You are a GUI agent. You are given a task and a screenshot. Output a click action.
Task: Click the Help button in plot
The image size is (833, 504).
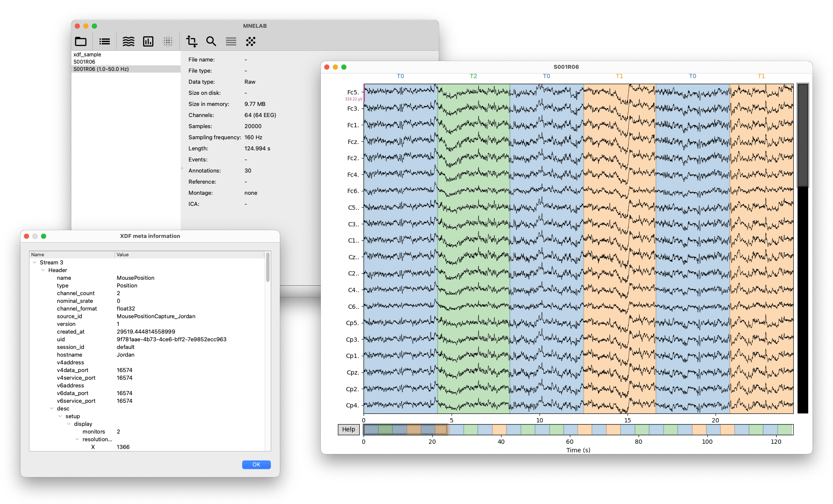pos(348,429)
